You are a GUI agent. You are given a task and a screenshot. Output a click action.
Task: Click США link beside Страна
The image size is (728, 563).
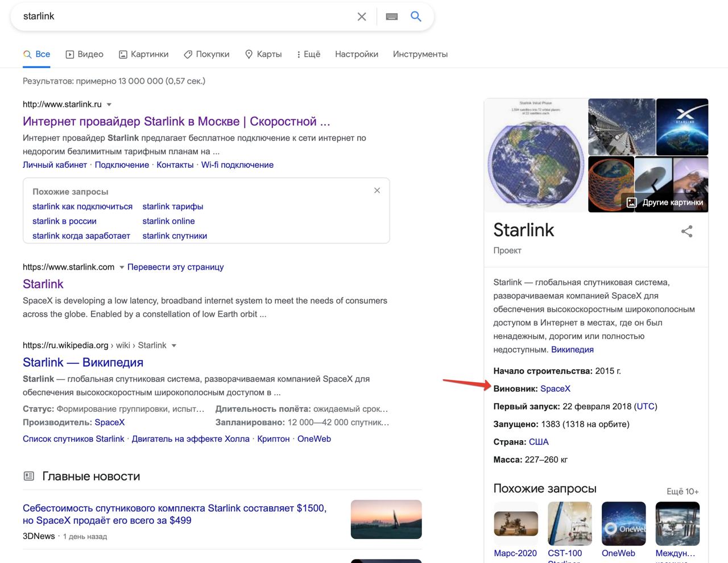pyautogui.click(x=539, y=442)
